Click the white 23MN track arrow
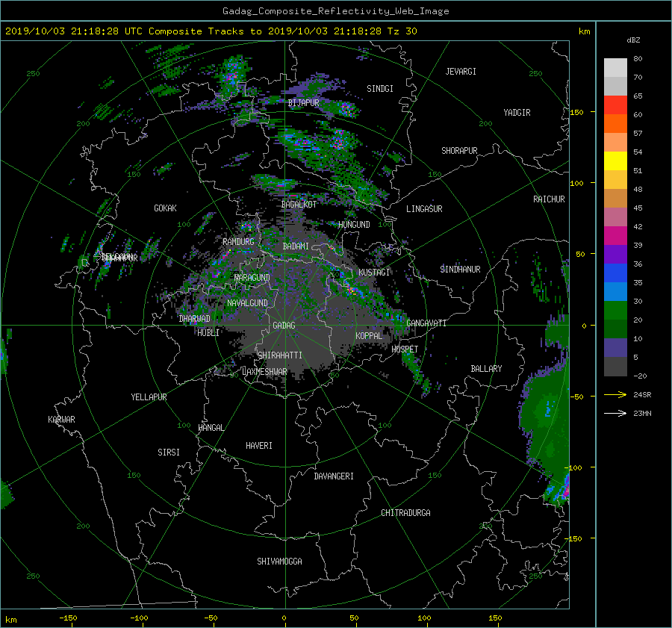Viewport: 672px width, 628px height. click(615, 413)
